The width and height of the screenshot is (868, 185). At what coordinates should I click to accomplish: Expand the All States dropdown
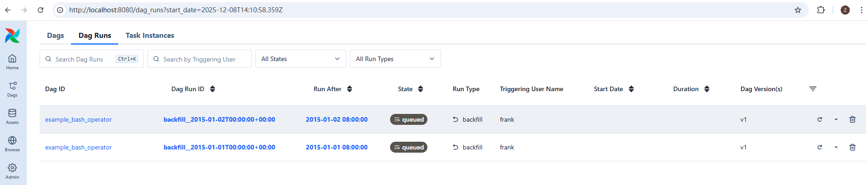pos(300,59)
